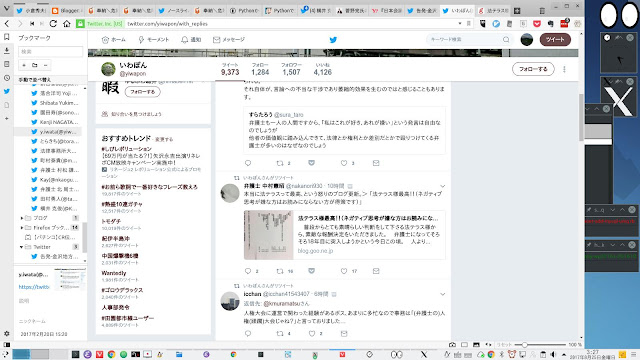Click the bookmarks panel search field
This screenshot has height=360, width=640.
pos(51,51)
